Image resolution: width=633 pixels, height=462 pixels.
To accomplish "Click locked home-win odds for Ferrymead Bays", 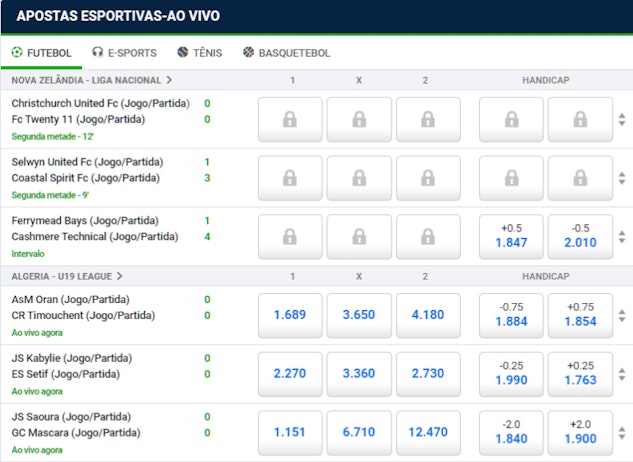I will [x=290, y=237].
